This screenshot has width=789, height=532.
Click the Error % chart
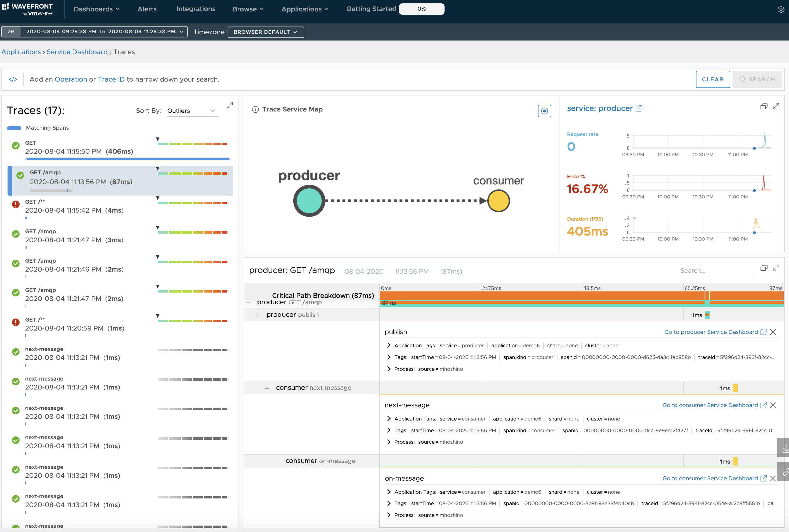point(702,182)
